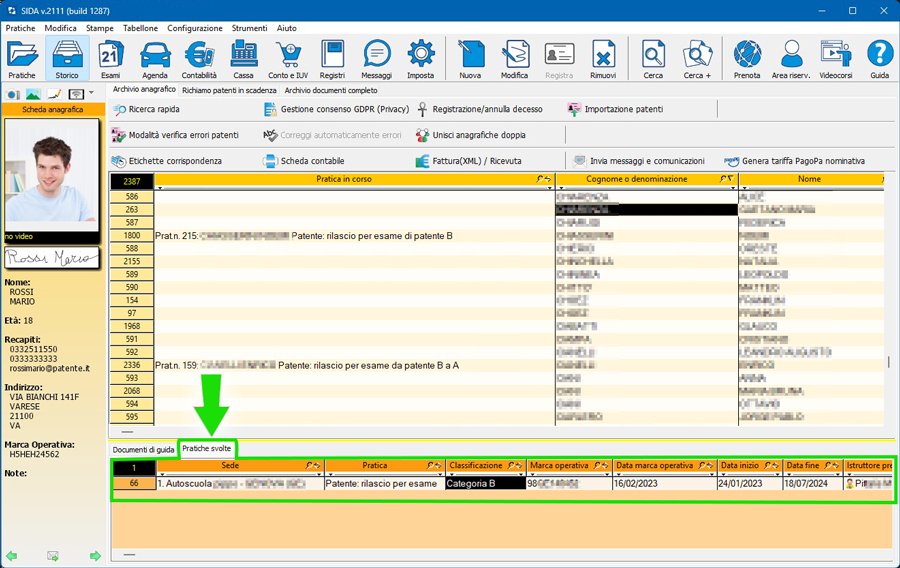Expand the dropdown arrow beside the left panel icons
This screenshot has width=900, height=568.
click(x=92, y=94)
